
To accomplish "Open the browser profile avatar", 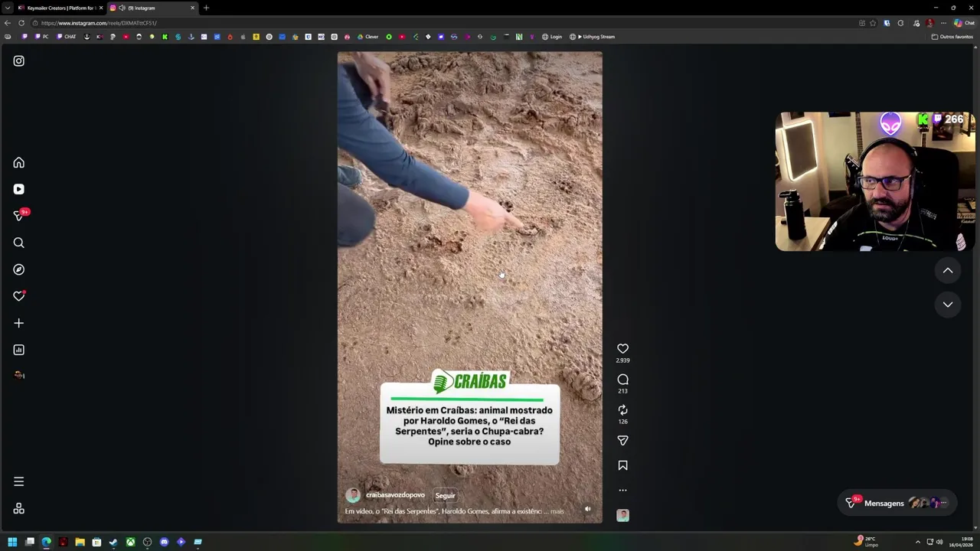I will point(929,23).
